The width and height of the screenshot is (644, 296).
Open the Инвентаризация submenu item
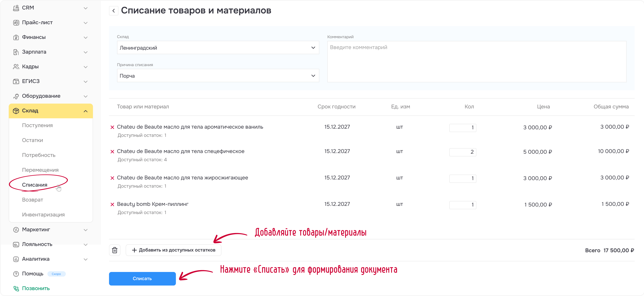coord(43,215)
